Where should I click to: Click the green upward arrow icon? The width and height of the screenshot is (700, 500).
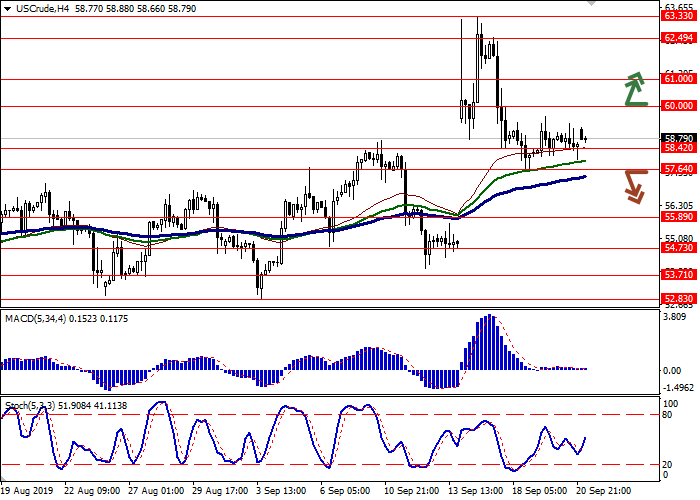(632, 89)
